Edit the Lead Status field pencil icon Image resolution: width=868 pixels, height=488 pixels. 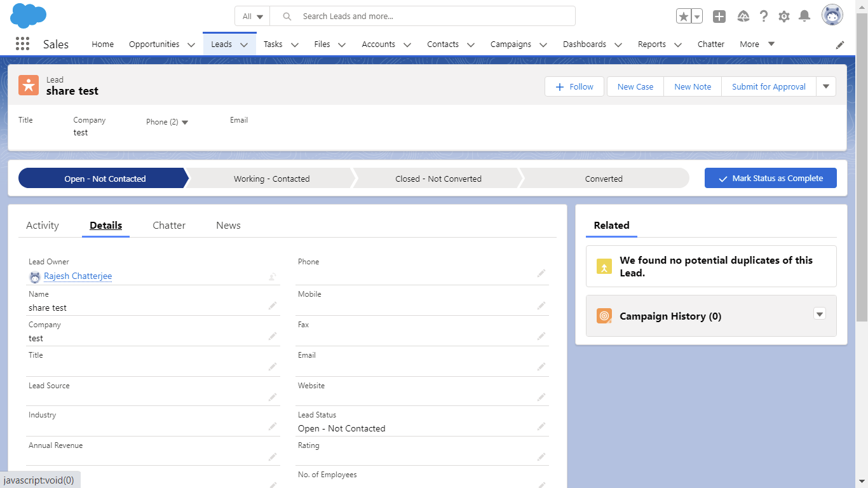click(x=541, y=426)
